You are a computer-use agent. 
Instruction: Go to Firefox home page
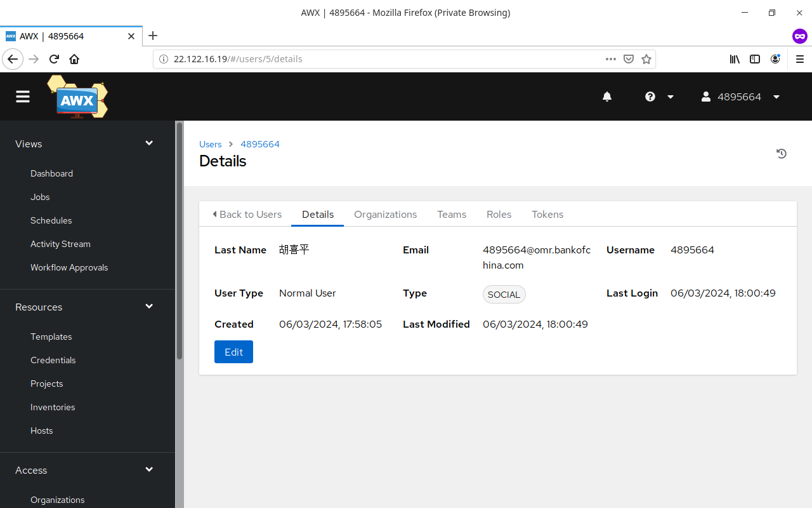[x=74, y=59]
